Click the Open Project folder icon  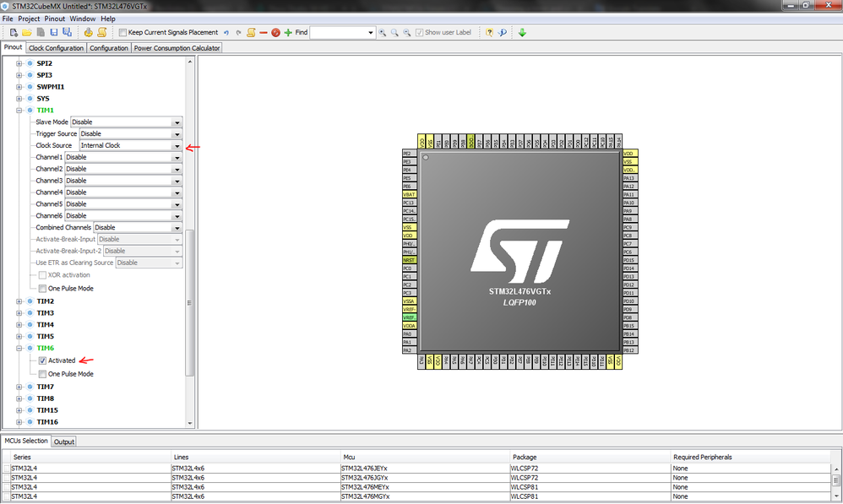point(28,33)
